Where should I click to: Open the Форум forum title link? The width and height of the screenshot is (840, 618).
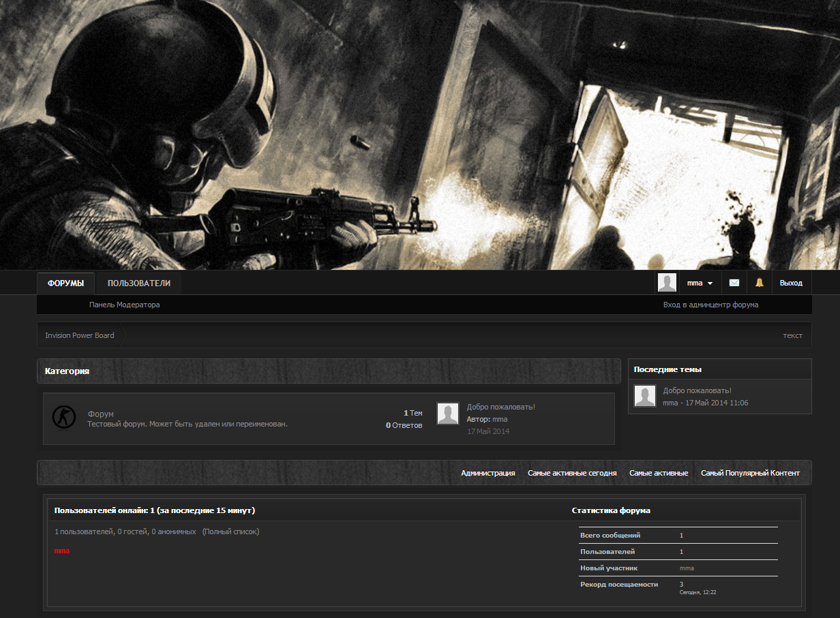click(100, 414)
